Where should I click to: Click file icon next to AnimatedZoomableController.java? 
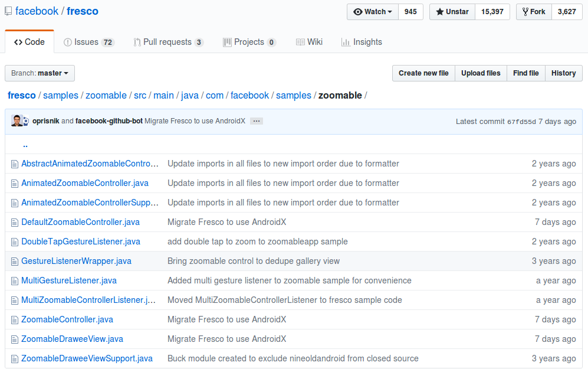15,184
